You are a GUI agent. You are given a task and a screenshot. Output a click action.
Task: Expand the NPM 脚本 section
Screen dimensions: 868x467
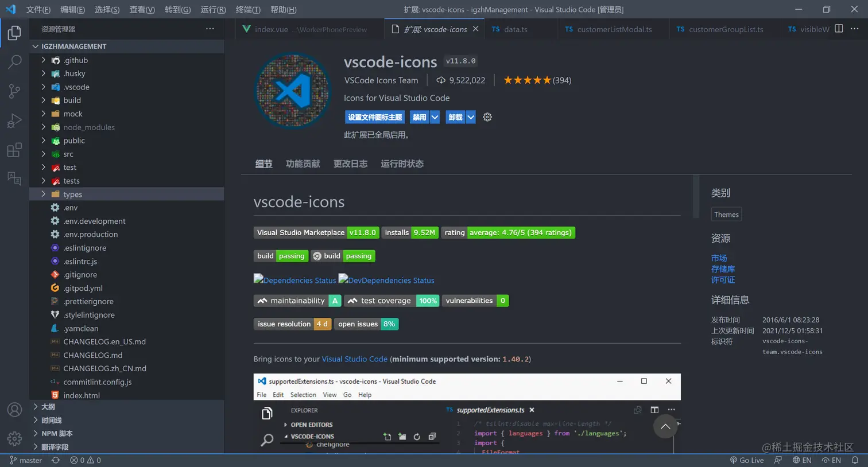click(x=126, y=434)
